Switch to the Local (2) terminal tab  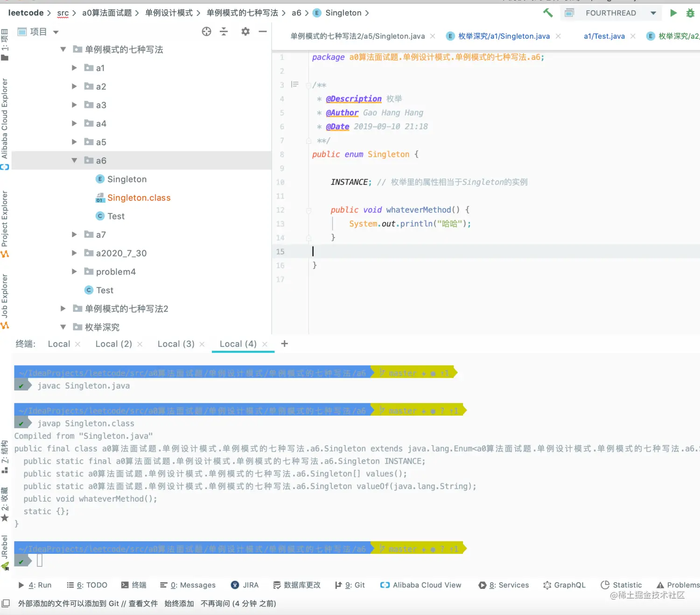(x=113, y=344)
